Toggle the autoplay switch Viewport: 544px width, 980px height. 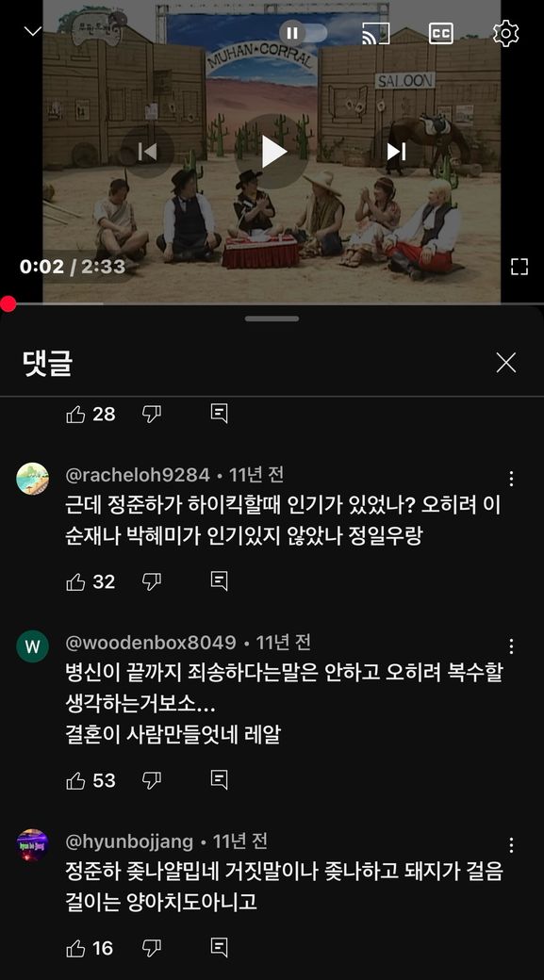pos(304,32)
